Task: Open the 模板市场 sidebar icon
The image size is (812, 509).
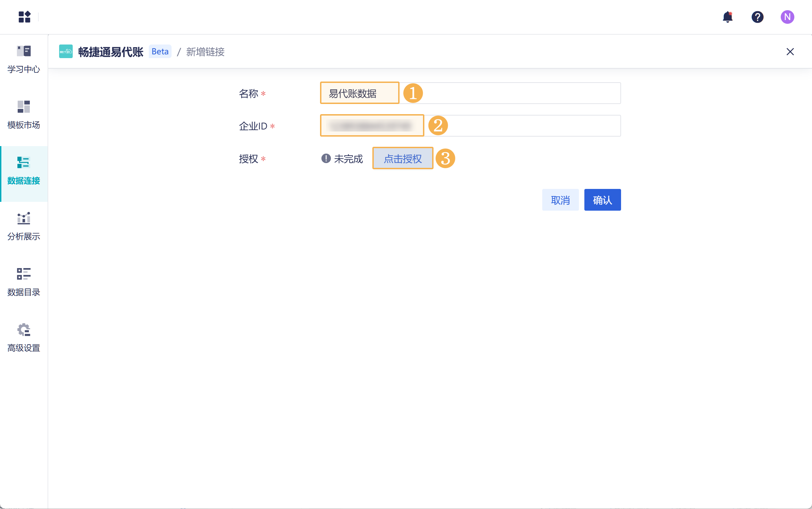Action: click(23, 114)
